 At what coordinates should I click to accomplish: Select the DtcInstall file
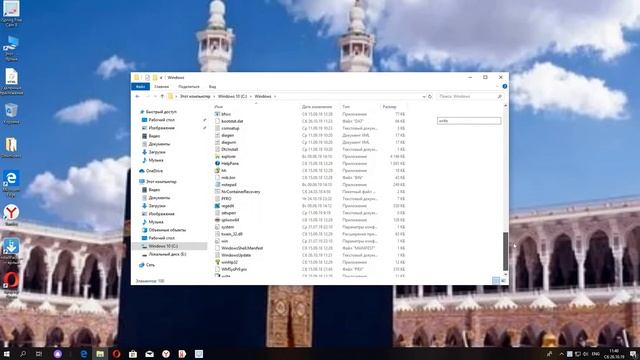(x=229, y=149)
